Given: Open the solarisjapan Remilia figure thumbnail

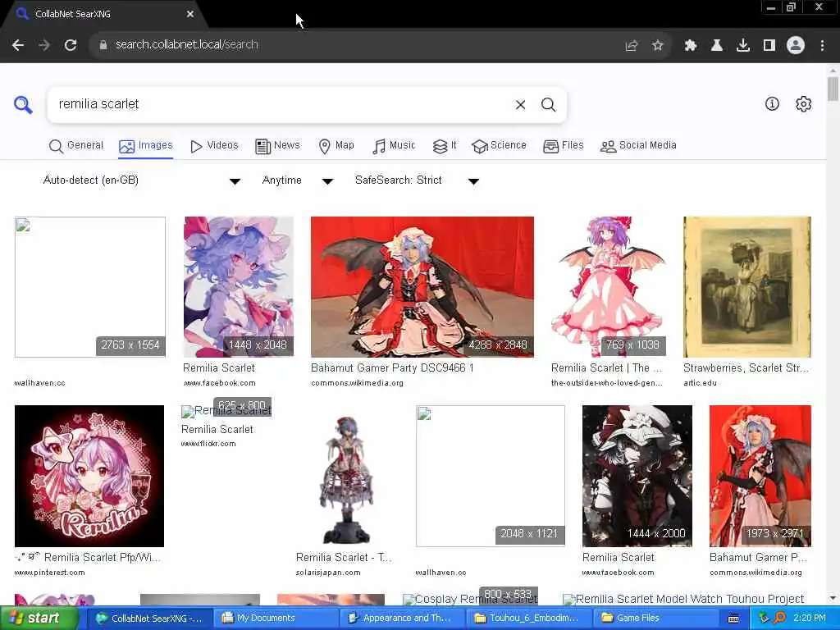Looking at the screenshot, I should pyautogui.click(x=347, y=476).
